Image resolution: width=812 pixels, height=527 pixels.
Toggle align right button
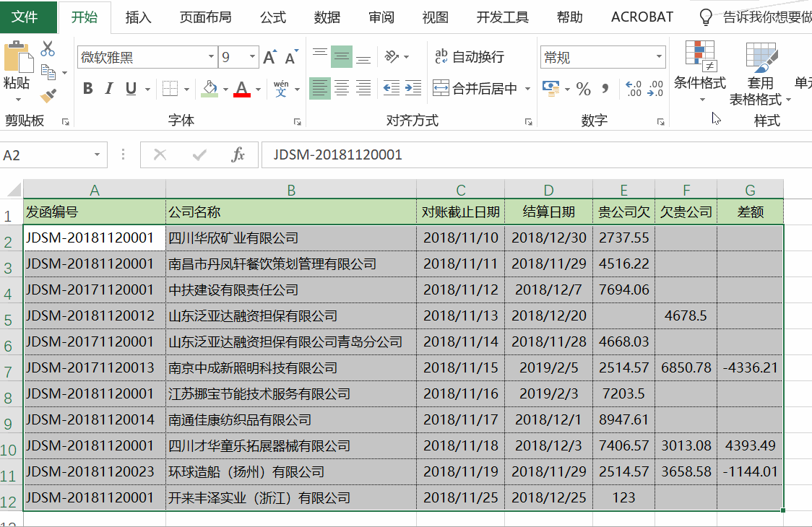click(363, 89)
